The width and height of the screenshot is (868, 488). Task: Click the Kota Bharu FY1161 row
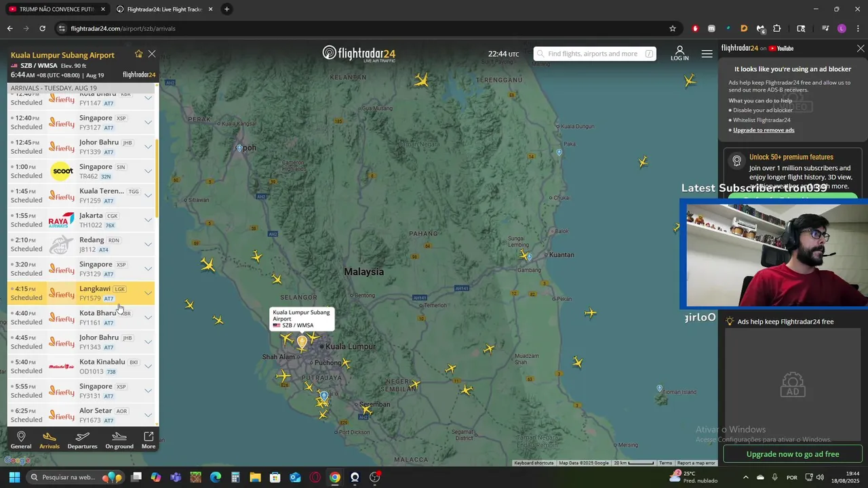81,317
